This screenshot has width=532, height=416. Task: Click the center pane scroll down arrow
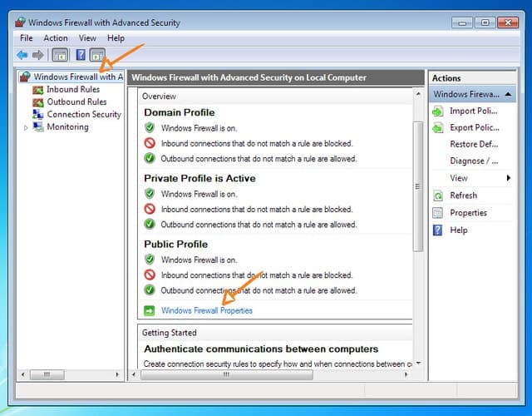click(x=418, y=364)
